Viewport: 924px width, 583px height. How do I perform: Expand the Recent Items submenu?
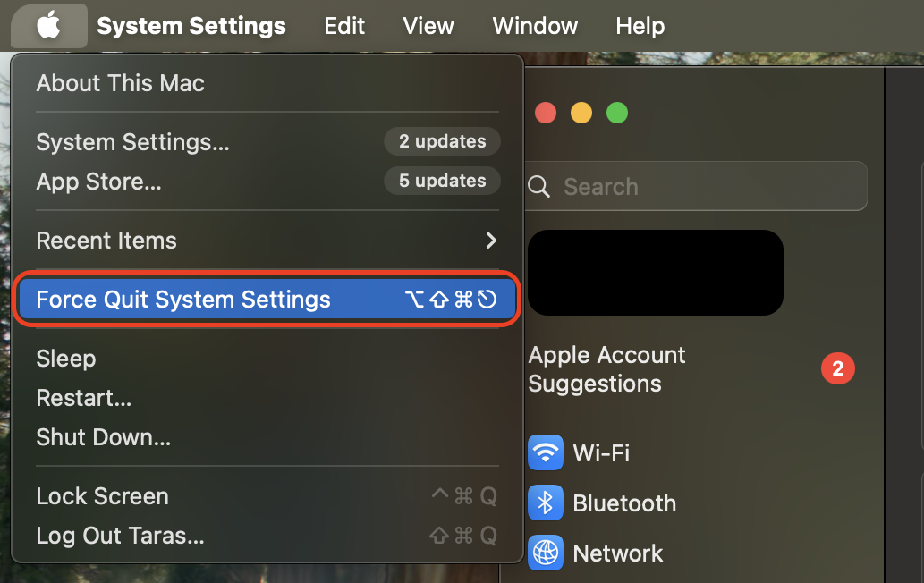pyautogui.click(x=106, y=241)
